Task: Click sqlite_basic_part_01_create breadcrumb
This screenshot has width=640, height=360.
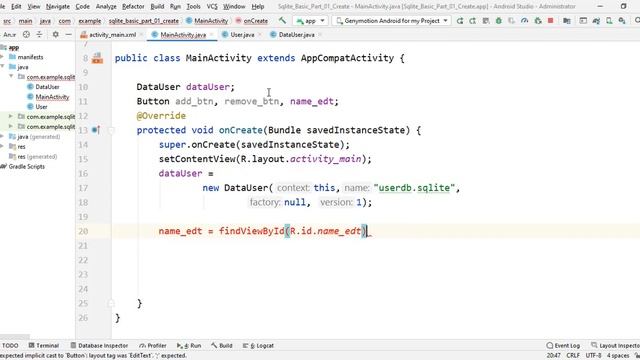Action: point(144,20)
